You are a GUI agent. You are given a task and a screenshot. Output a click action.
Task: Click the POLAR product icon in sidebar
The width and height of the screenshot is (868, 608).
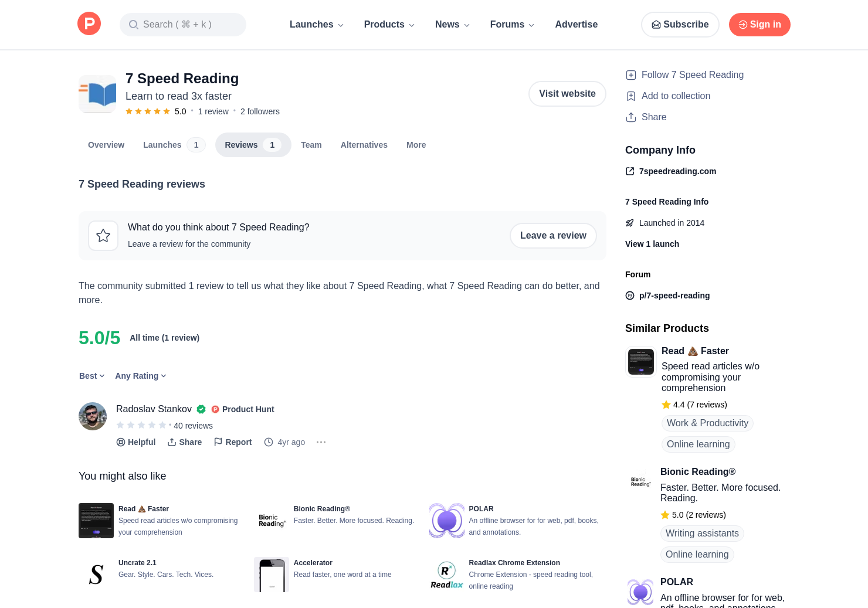point(640,592)
